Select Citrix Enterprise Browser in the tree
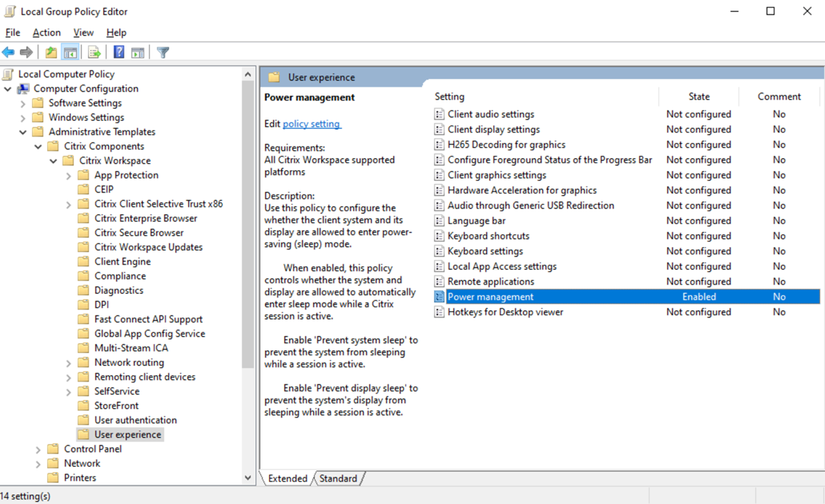Viewport: 825px width, 504px height. (146, 218)
